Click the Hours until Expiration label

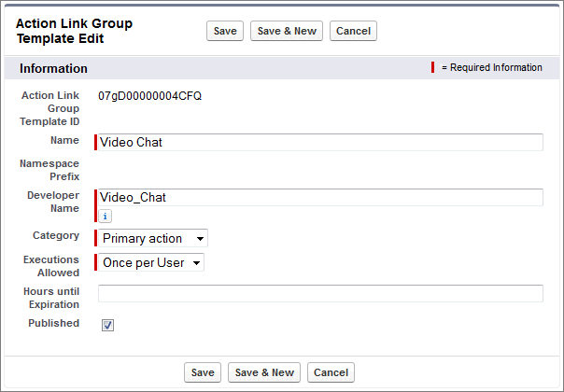[49, 298]
